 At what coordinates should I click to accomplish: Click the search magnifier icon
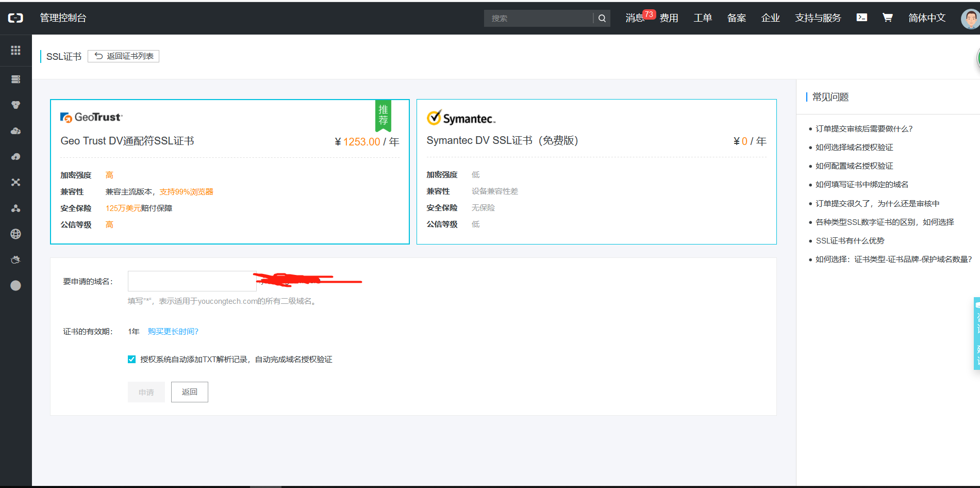point(602,18)
